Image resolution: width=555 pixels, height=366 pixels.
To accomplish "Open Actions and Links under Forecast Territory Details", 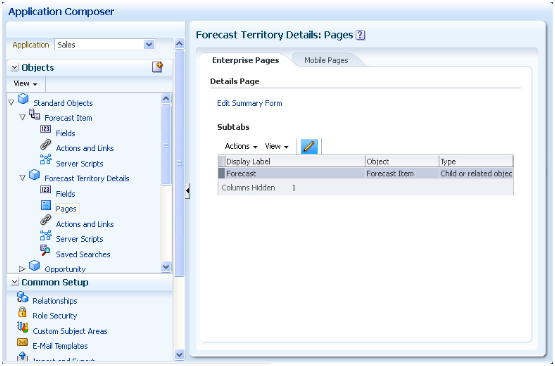I will pos(85,224).
